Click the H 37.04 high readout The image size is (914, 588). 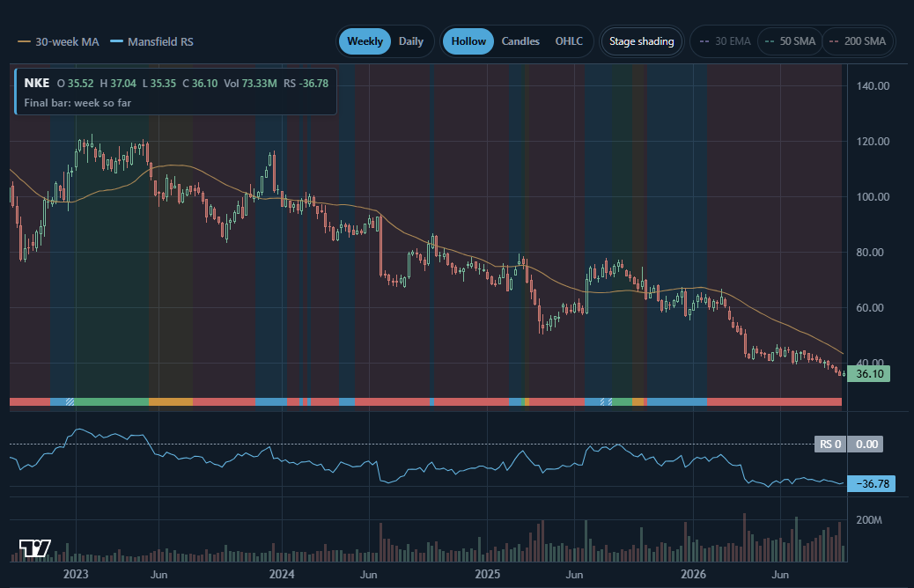click(x=118, y=84)
